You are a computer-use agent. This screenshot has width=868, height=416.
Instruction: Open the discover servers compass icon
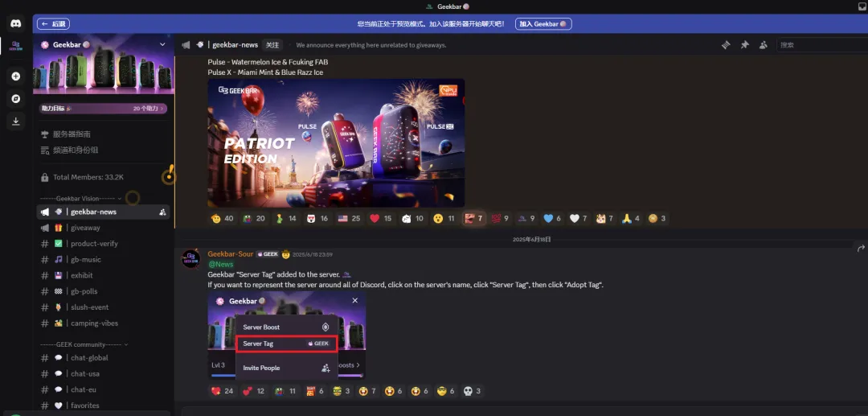(x=15, y=99)
